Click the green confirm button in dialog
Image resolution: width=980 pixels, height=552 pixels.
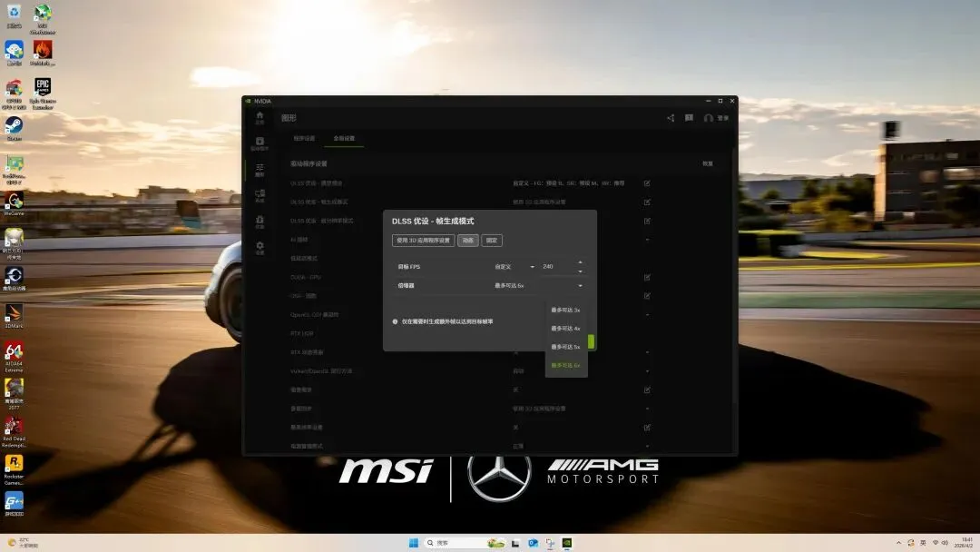pyautogui.click(x=592, y=341)
